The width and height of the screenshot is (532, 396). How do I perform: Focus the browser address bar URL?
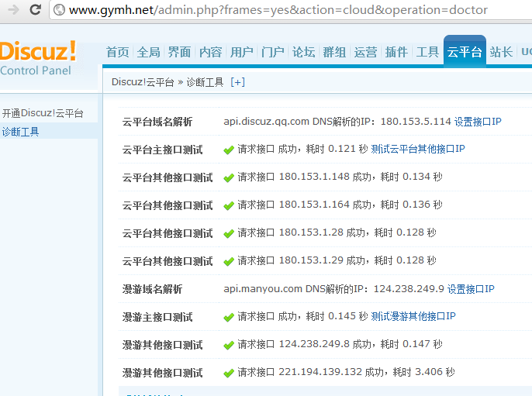point(278,10)
